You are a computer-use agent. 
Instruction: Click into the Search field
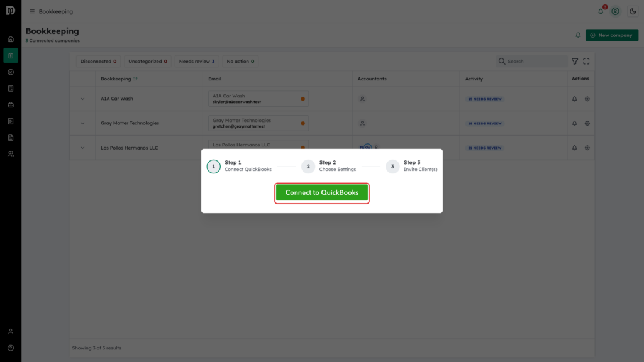[x=531, y=61]
